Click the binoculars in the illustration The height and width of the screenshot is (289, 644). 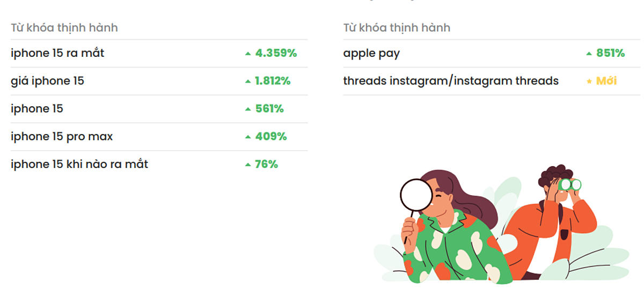(569, 185)
